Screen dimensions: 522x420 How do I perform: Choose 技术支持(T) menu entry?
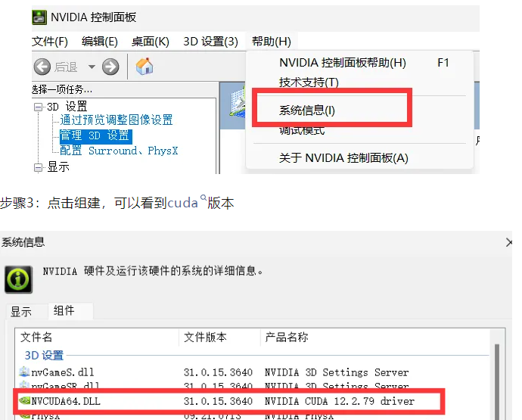click(309, 82)
